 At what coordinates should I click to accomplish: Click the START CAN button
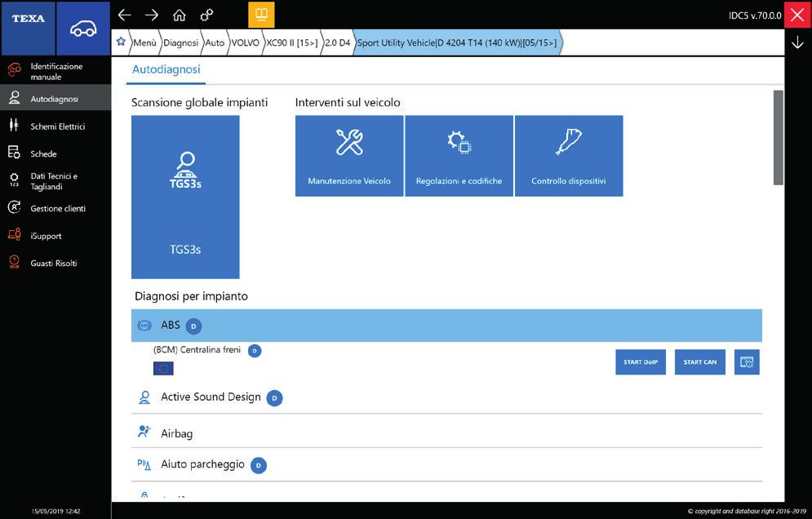(x=700, y=362)
